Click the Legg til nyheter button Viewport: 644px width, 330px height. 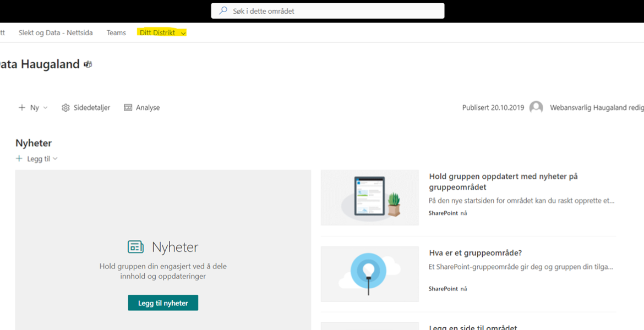click(x=163, y=303)
